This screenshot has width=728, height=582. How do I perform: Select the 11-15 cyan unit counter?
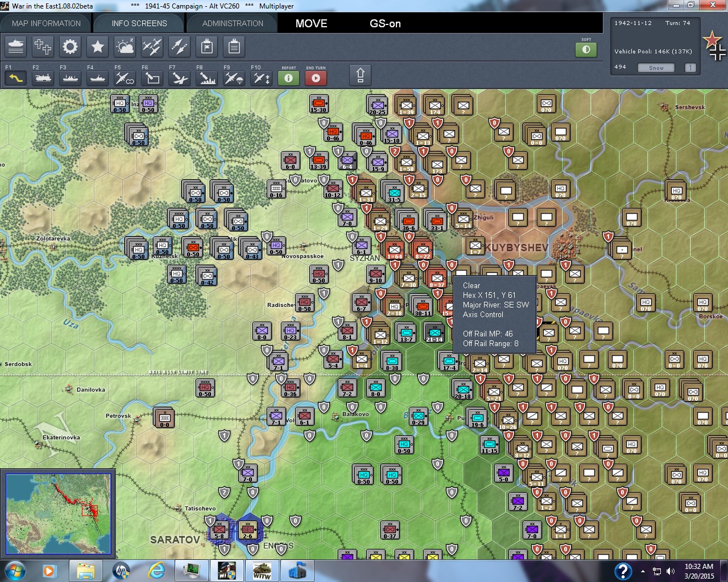[x=490, y=444]
